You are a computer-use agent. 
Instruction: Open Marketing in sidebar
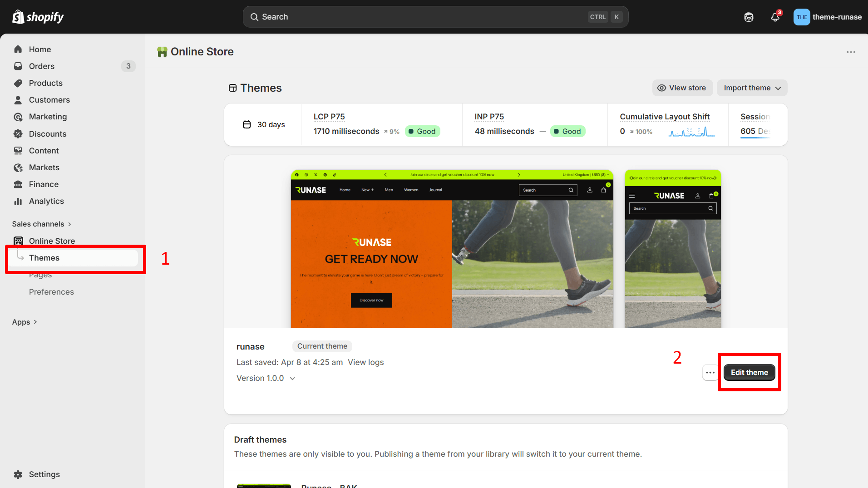coord(48,117)
